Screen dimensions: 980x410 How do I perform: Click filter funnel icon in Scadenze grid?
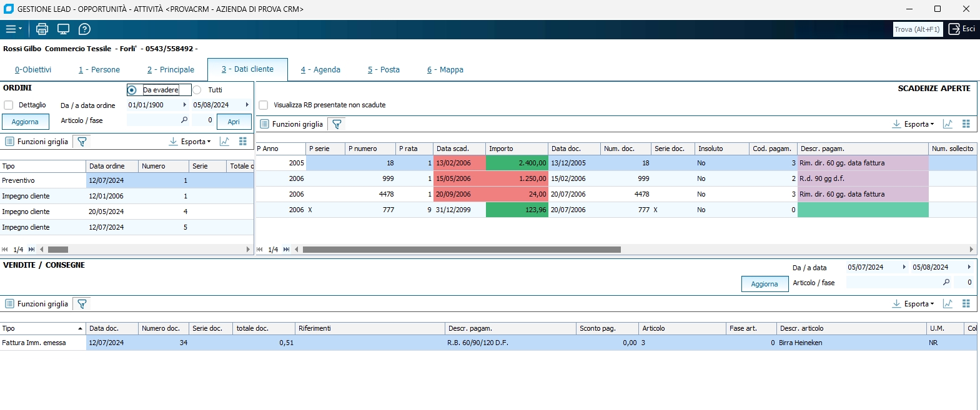pyautogui.click(x=337, y=124)
